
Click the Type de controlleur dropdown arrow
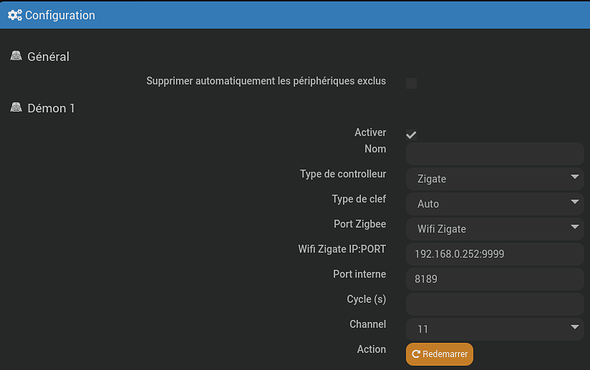point(575,177)
